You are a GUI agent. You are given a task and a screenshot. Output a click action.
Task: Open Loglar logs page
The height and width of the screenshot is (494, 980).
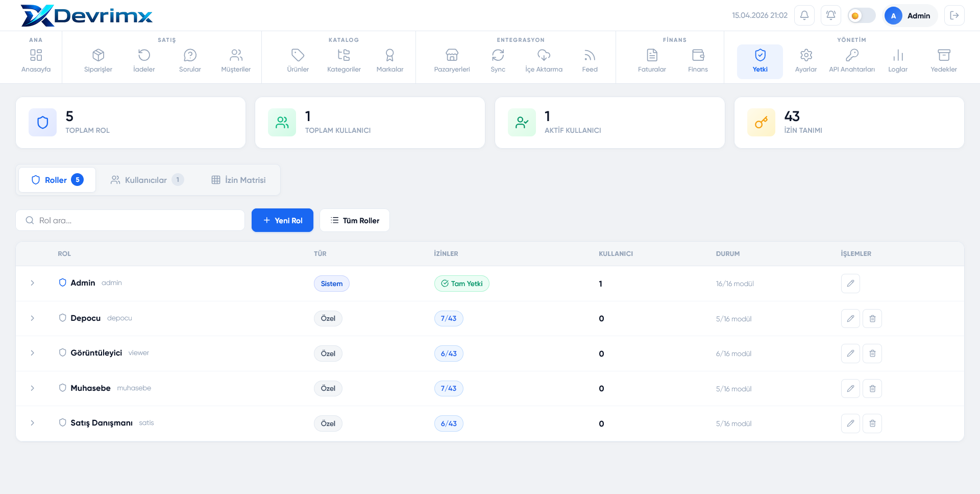(898, 61)
